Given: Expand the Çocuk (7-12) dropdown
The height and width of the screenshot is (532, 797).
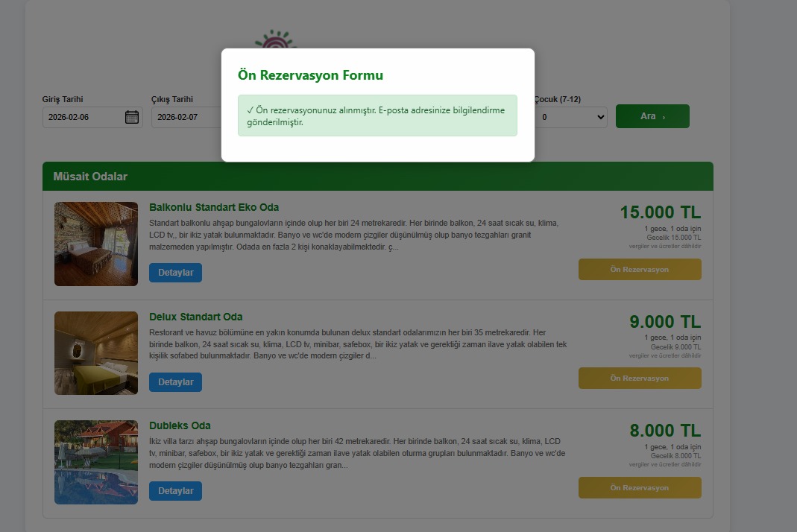Looking at the screenshot, I should 570,117.
